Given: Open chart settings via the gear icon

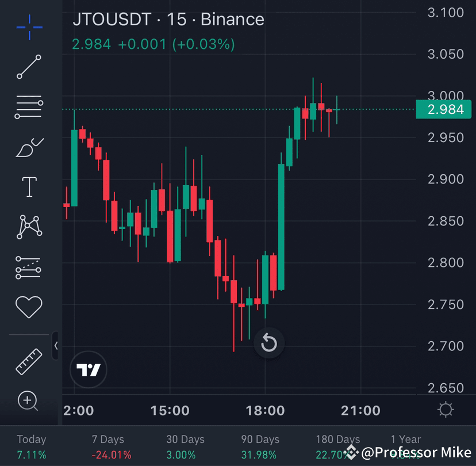Looking at the screenshot, I should (x=446, y=410).
